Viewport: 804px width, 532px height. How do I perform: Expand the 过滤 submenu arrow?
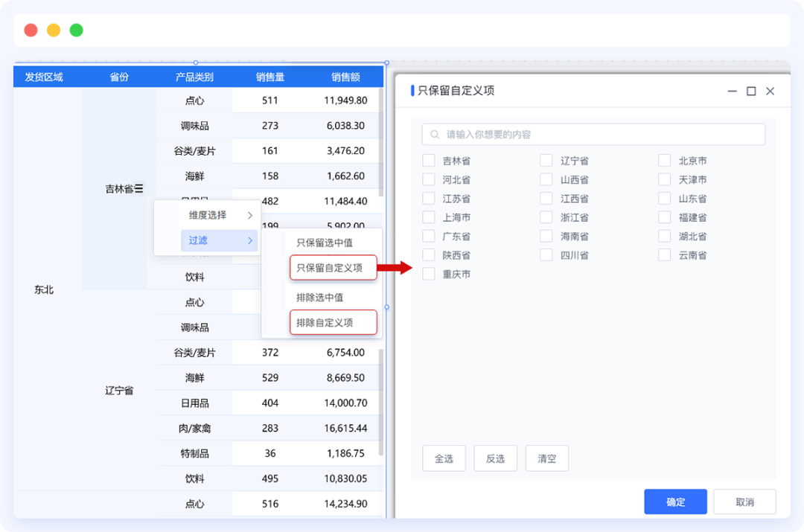pos(250,240)
